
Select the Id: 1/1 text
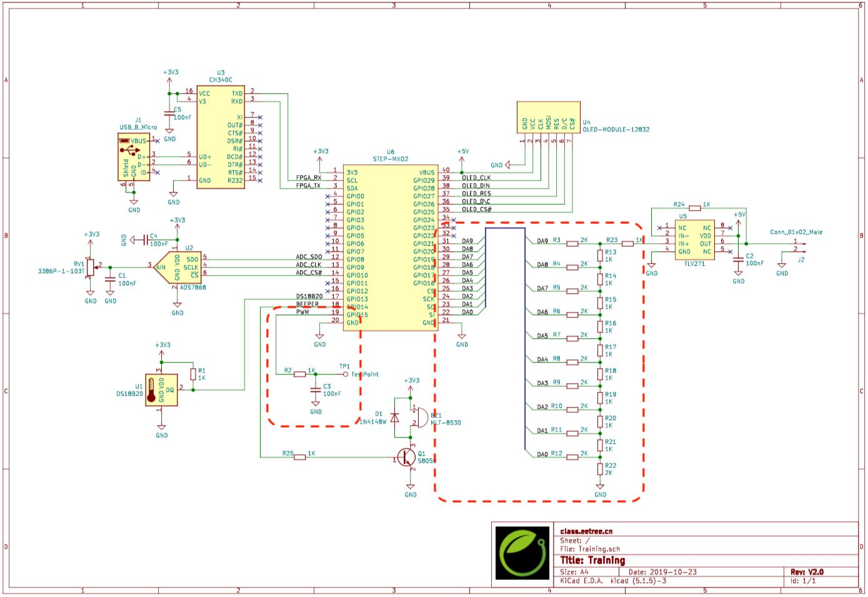click(x=803, y=581)
